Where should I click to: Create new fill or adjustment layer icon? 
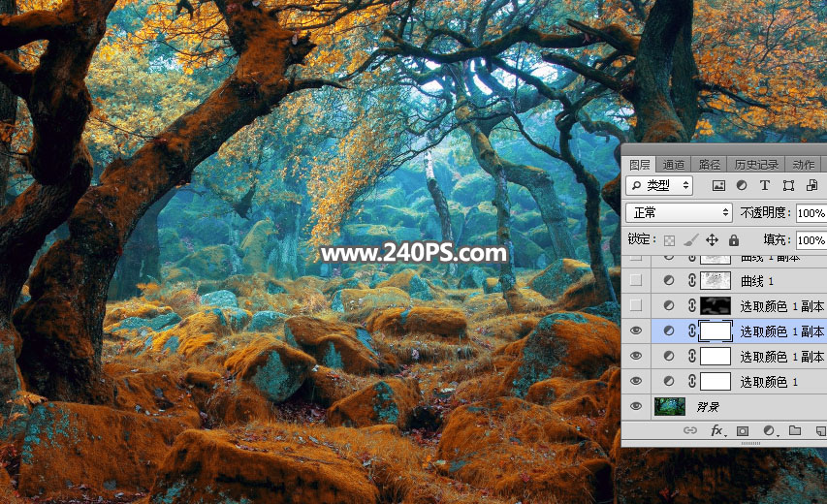(x=770, y=431)
